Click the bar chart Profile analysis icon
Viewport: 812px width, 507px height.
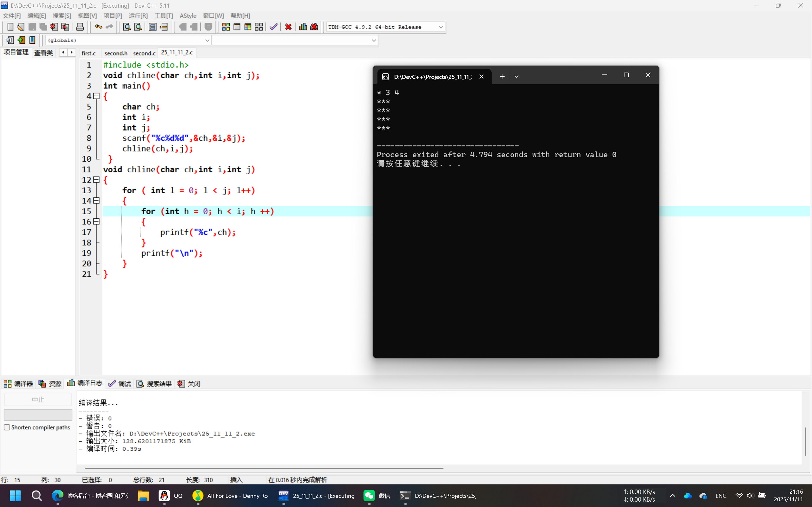(303, 27)
